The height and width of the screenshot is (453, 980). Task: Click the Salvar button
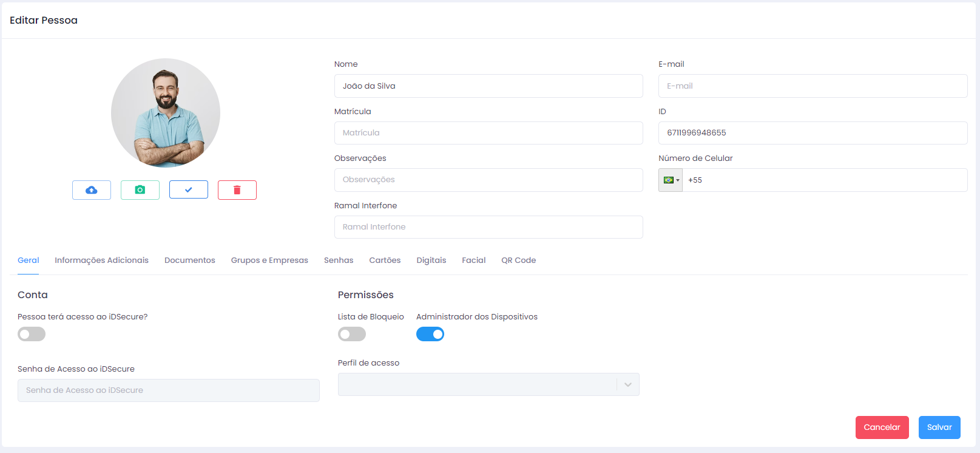[939, 427]
